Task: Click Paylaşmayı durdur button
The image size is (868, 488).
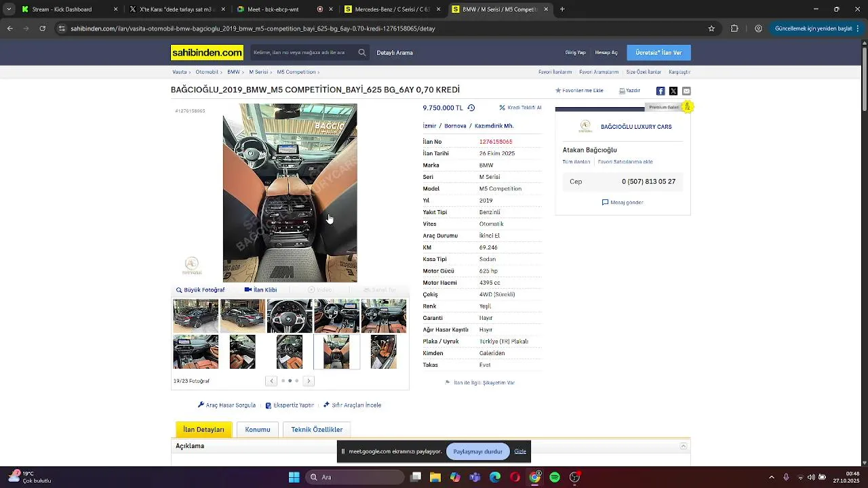Action: (478, 451)
